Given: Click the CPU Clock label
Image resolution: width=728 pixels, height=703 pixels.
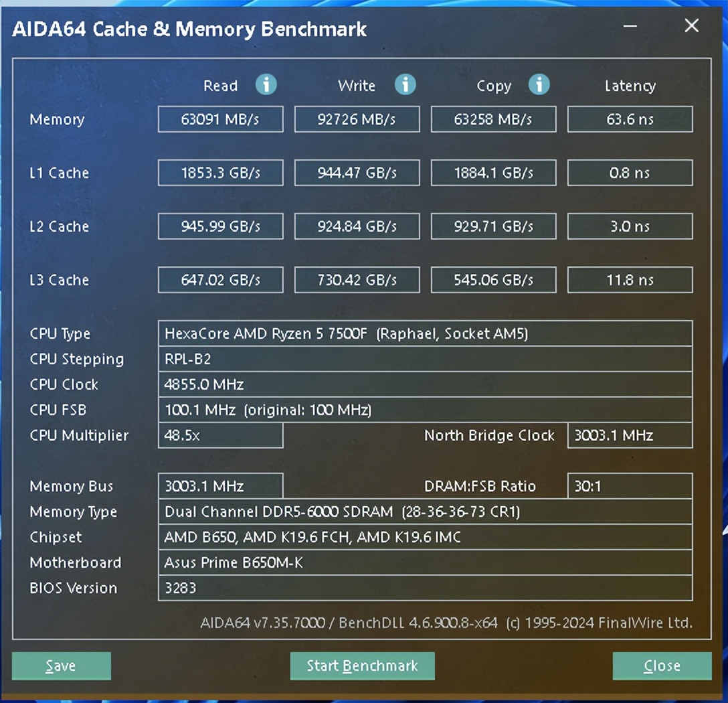Looking at the screenshot, I should 64,384.
